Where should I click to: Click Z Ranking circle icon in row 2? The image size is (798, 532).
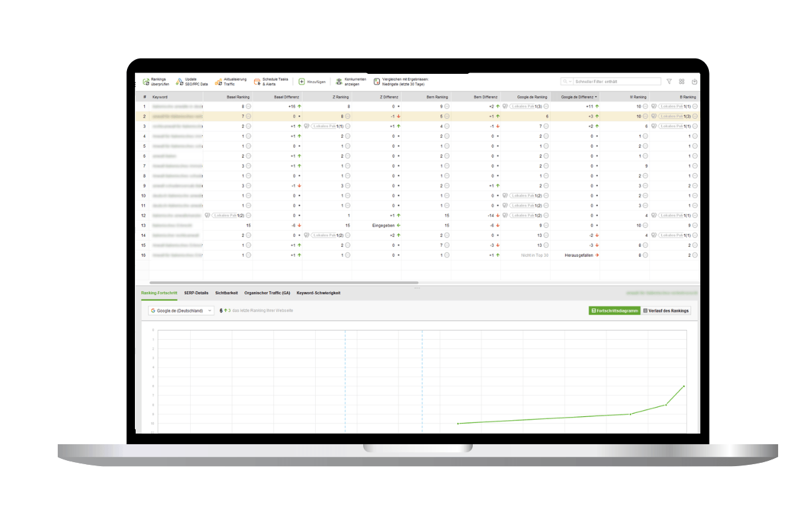pos(348,116)
